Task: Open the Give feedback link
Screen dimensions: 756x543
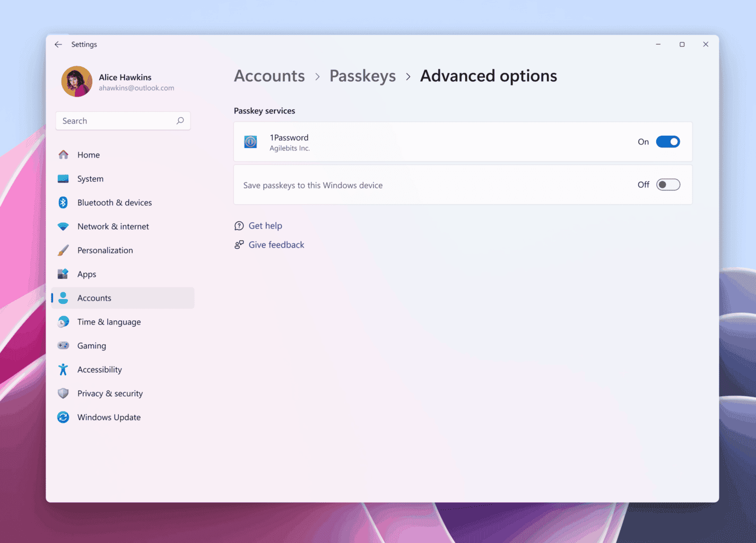Action: [276, 244]
